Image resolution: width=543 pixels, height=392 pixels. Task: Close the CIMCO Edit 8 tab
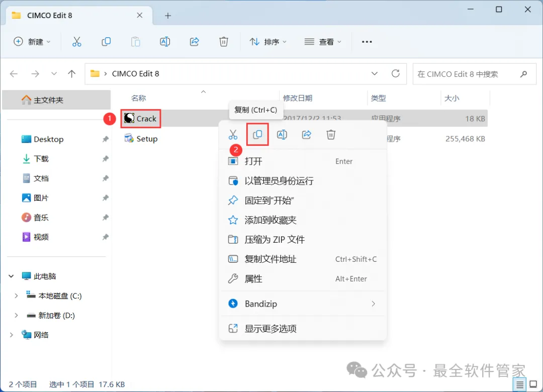(140, 15)
